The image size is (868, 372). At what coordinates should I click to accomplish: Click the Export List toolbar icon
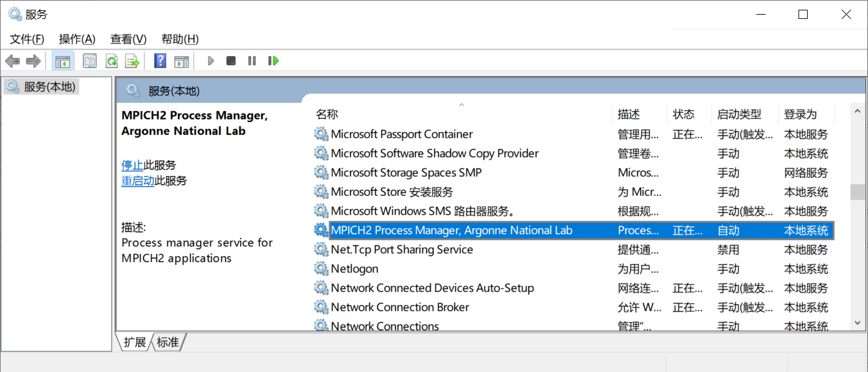coord(132,61)
